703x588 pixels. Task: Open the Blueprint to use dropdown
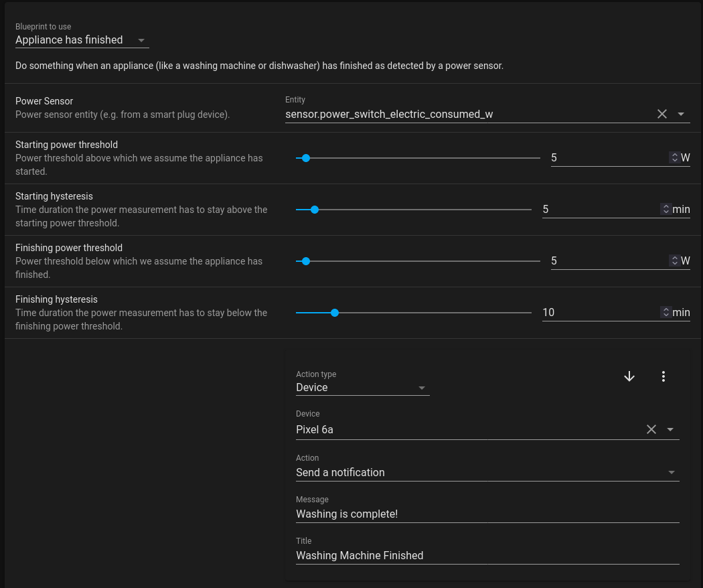(82, 40)
